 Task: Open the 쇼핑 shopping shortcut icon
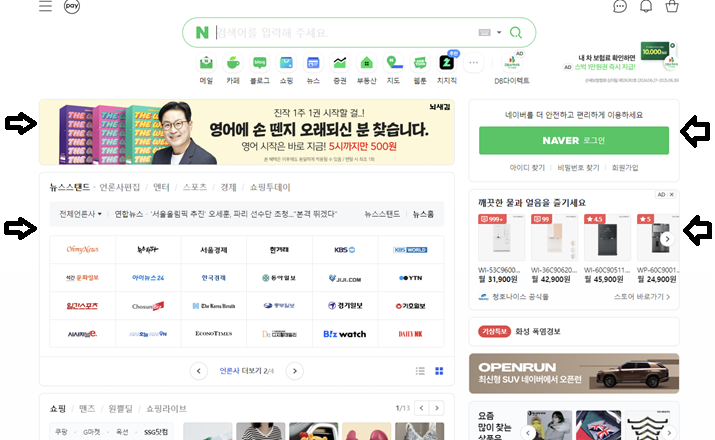click(x=286, y=63)
